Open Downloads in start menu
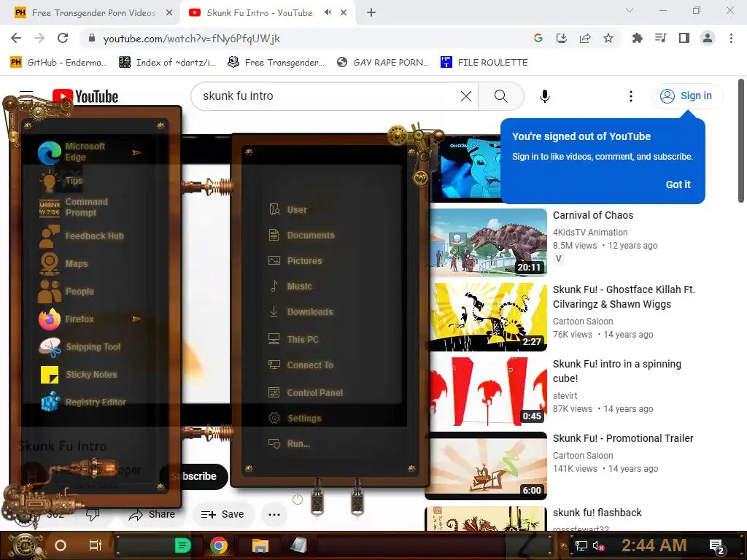This screenshot has width=747, height=560. pyautogui.click(x=301, y=312)
